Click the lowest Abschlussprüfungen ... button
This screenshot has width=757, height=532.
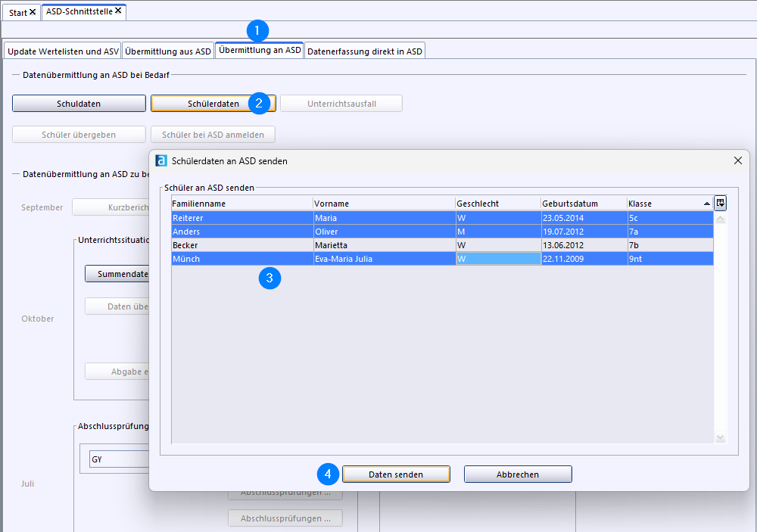point(285,518)
